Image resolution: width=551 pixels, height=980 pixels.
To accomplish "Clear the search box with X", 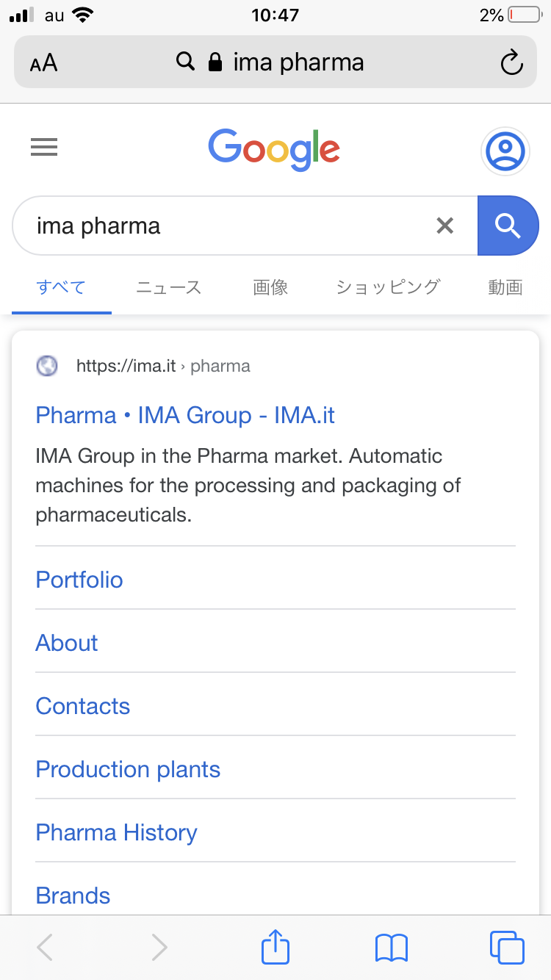I will (445, 226).
